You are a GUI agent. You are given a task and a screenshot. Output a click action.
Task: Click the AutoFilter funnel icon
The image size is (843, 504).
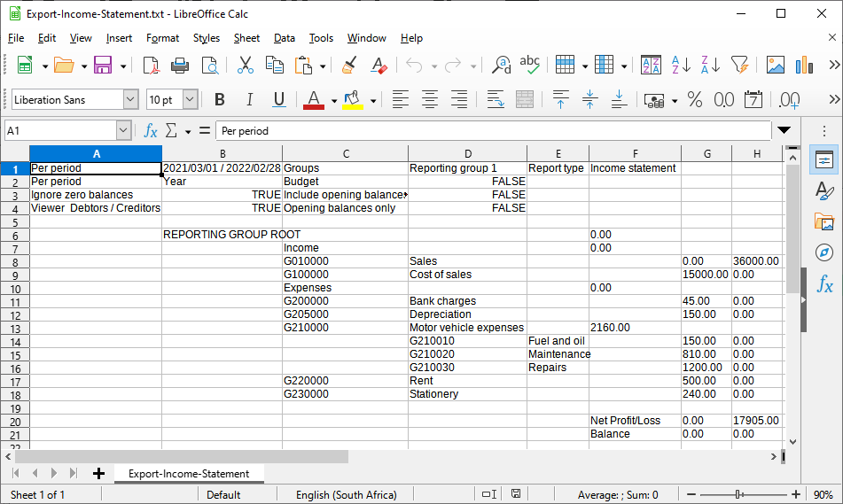[x=739, y=66]
